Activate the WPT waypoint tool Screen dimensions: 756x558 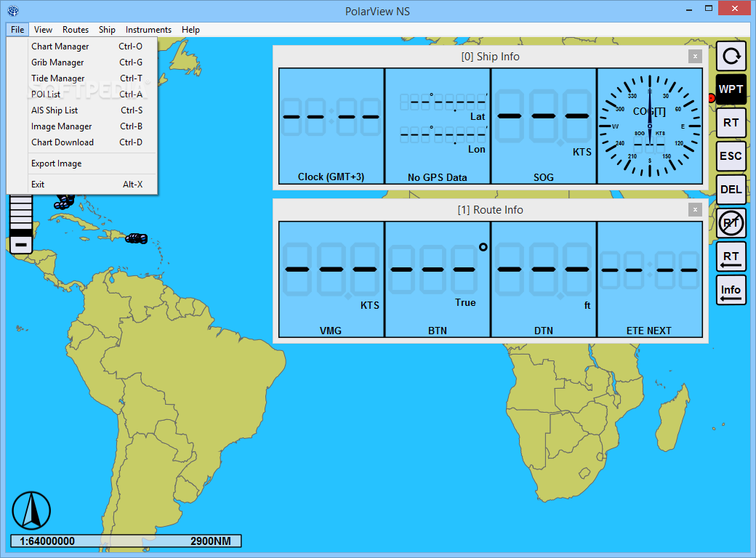tap(731, 89)
